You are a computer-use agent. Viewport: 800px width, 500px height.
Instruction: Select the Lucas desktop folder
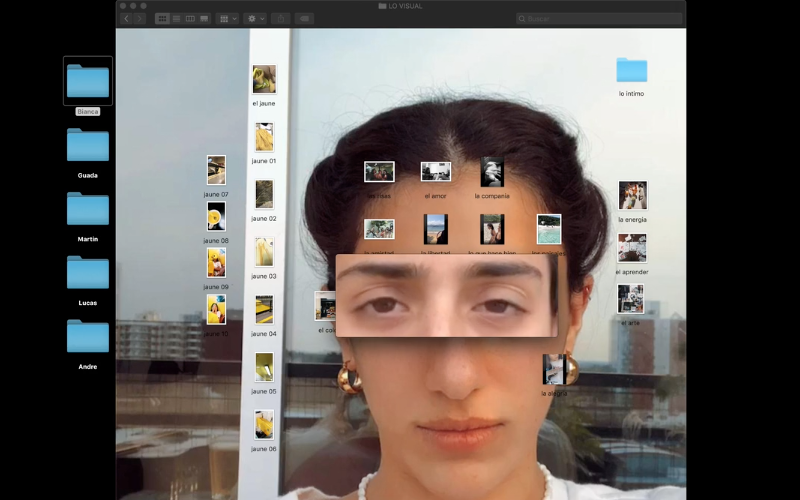coord(88,272)
